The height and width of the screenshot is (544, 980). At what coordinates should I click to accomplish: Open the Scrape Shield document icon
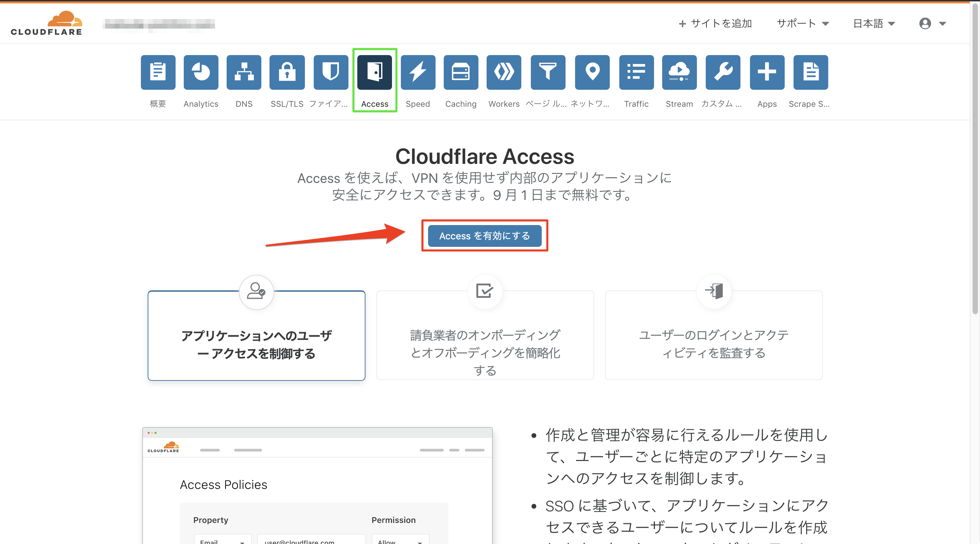[x=810, y=72]
